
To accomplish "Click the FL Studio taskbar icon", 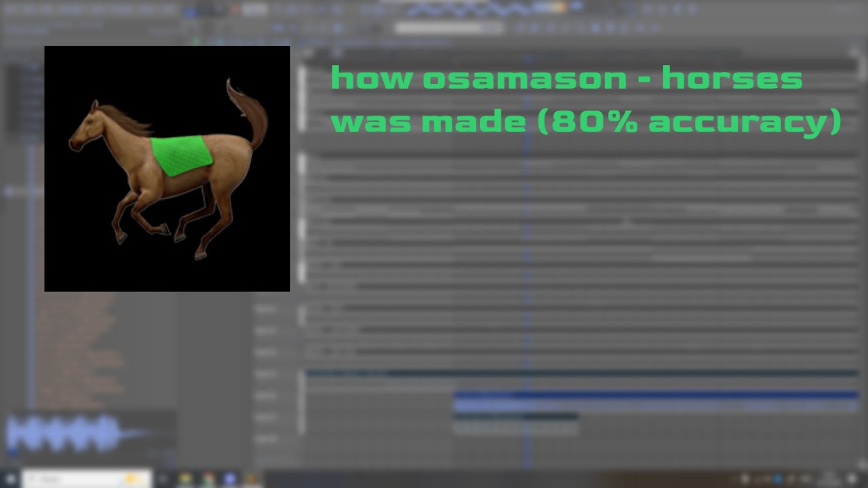I will (x=252, y=479).
